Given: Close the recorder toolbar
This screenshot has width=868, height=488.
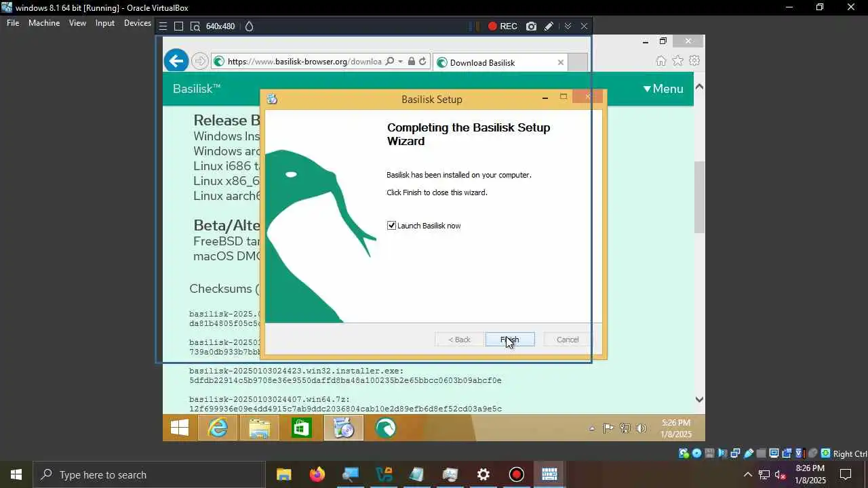Looking at the screenshot, I should (584, 26).
